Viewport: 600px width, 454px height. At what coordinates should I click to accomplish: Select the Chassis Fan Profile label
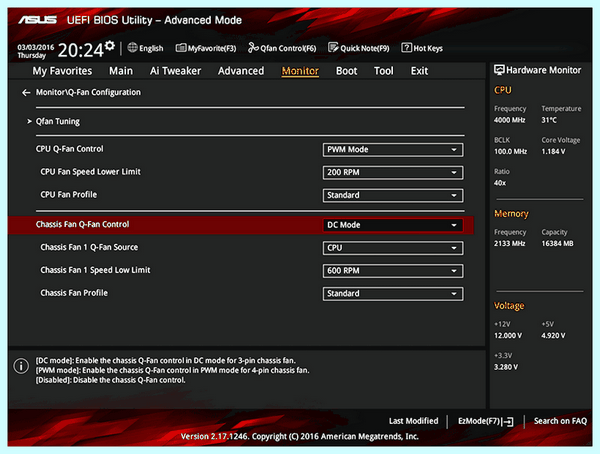[74, 293]
